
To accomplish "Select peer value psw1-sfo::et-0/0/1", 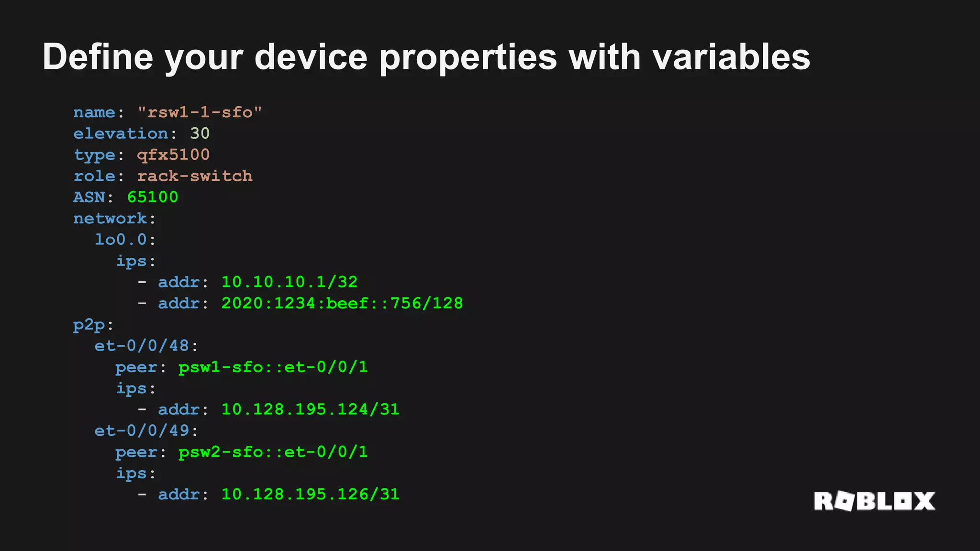I will pos(273,368).
